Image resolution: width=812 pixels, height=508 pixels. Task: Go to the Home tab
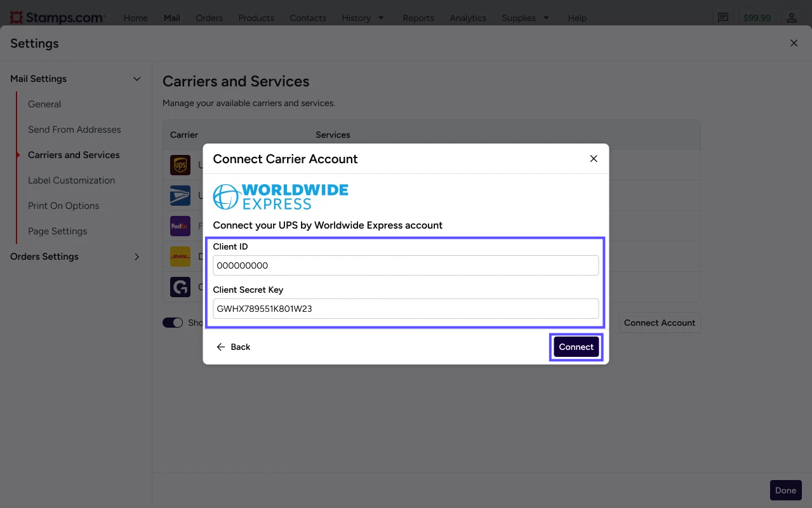point(136,18)
